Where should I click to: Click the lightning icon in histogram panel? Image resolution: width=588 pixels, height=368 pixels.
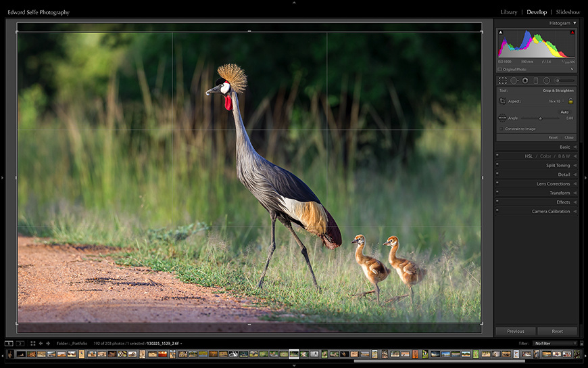point(572,69)
